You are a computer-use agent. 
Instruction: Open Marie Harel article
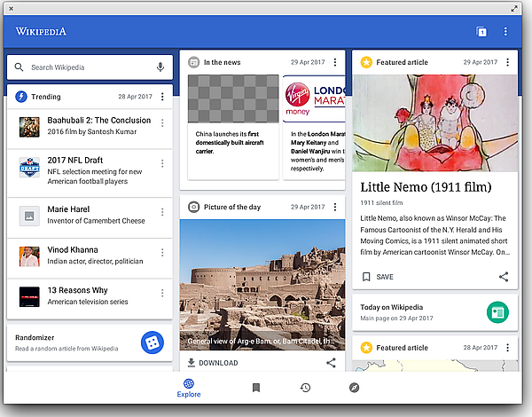click(90, 217)
